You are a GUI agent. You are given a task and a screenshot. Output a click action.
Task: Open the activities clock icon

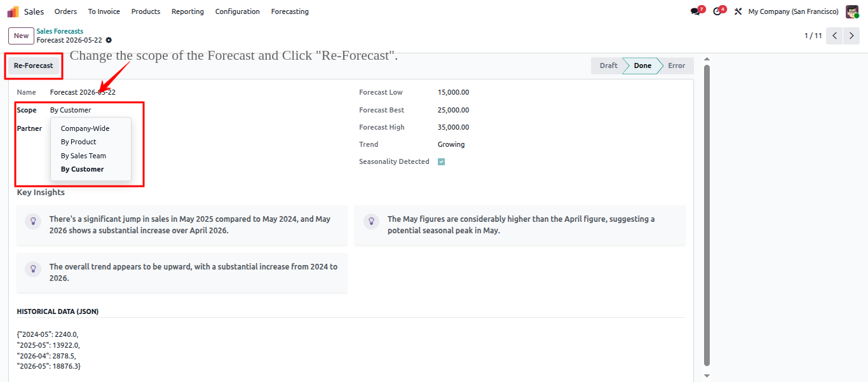(719, 11)
